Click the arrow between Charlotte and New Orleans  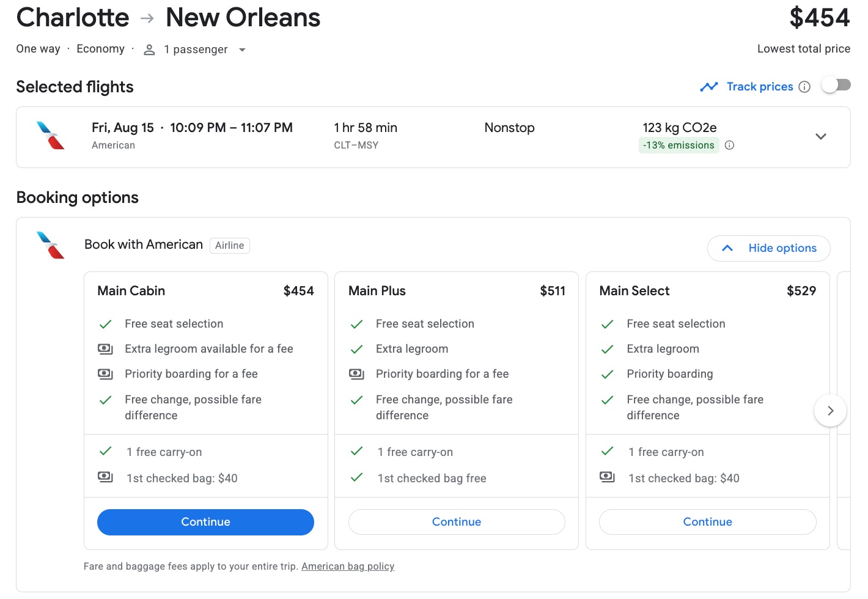[x=147, y=18]
